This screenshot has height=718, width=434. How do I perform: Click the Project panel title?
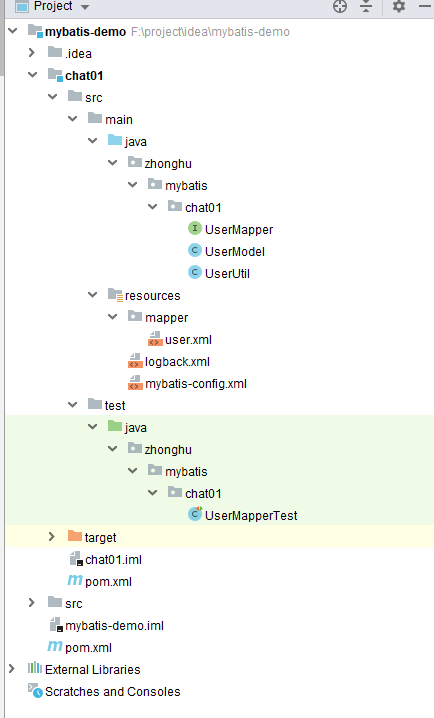tap(53, 6)
